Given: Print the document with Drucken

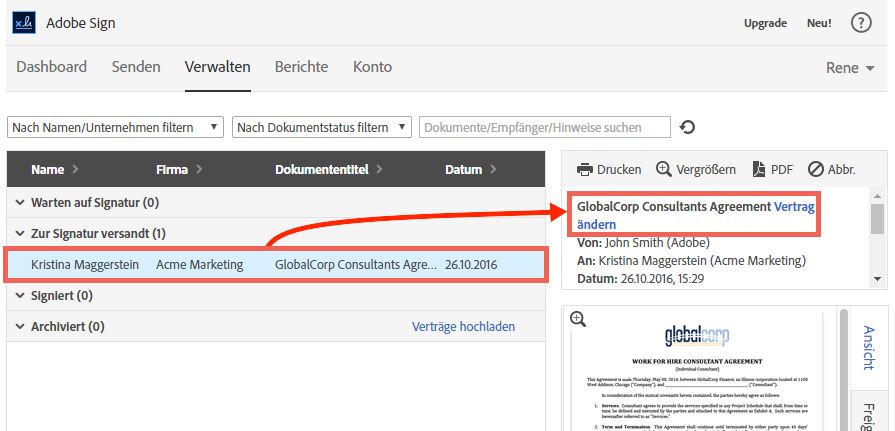Looking at the screenshot, I should pos(608,170).
